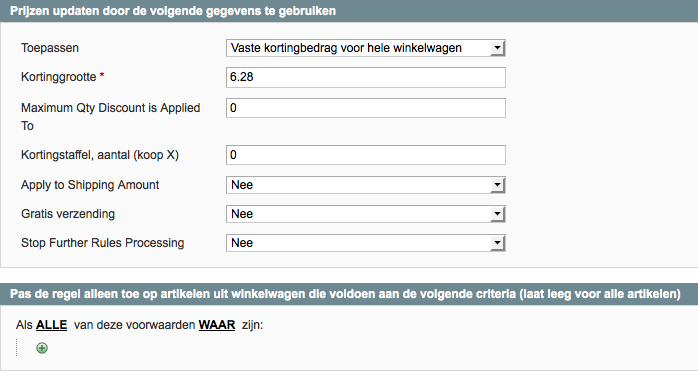Select the Kortingstaffel aantal (koop X) input
Screen dimensions: 698x371
pyautogui.click(x=365, y=155)
